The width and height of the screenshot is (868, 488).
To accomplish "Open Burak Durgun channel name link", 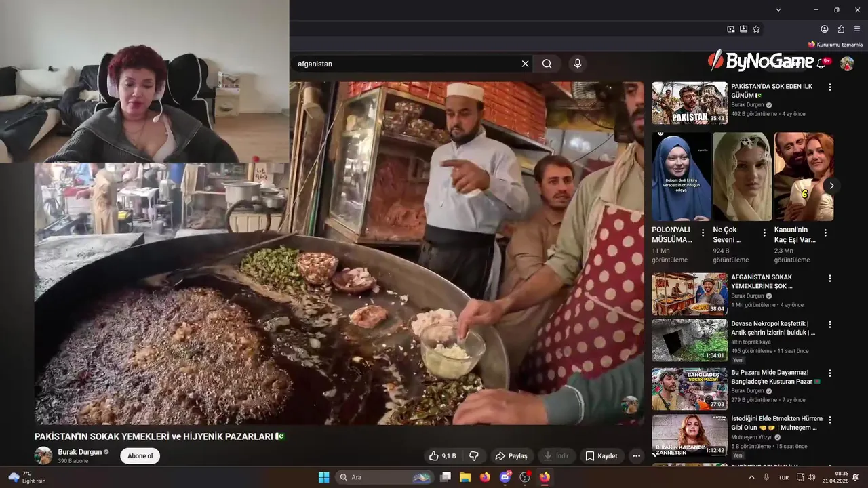I will point(80,452).
